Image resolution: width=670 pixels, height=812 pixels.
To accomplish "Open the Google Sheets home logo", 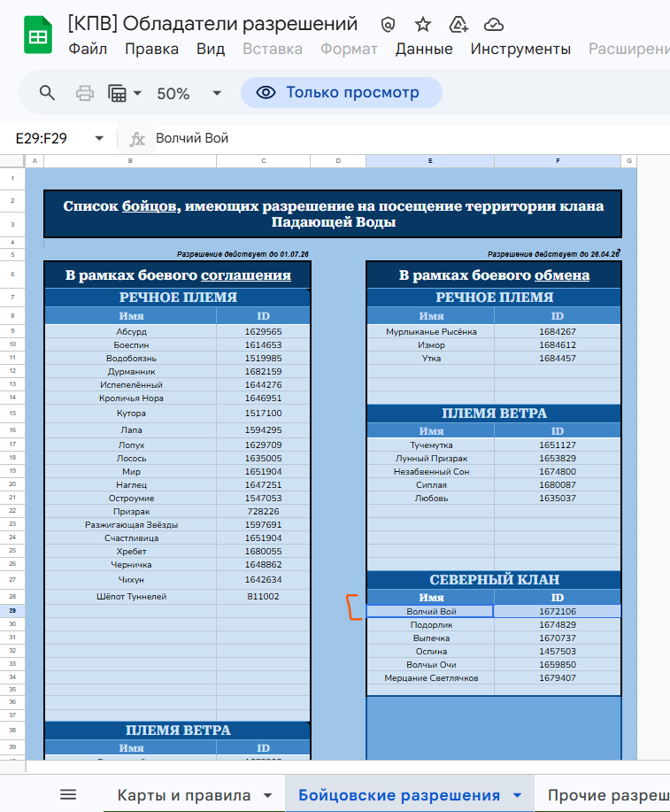I will point(38,36).
